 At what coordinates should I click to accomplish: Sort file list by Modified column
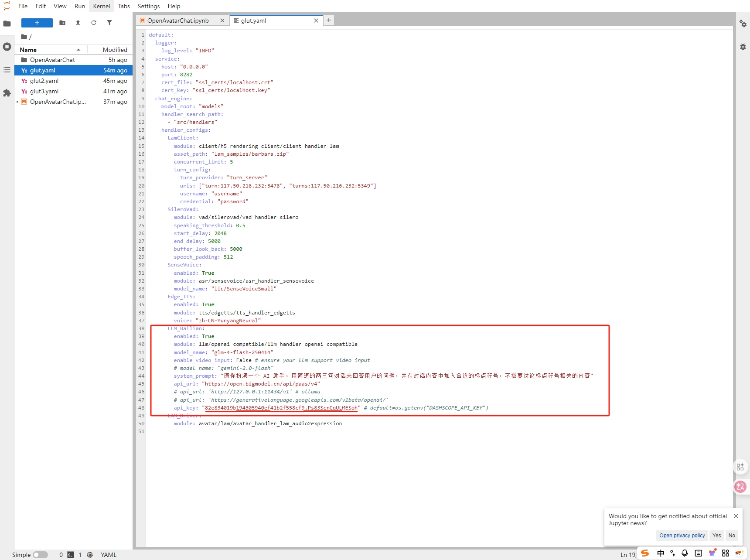(110, 50)
